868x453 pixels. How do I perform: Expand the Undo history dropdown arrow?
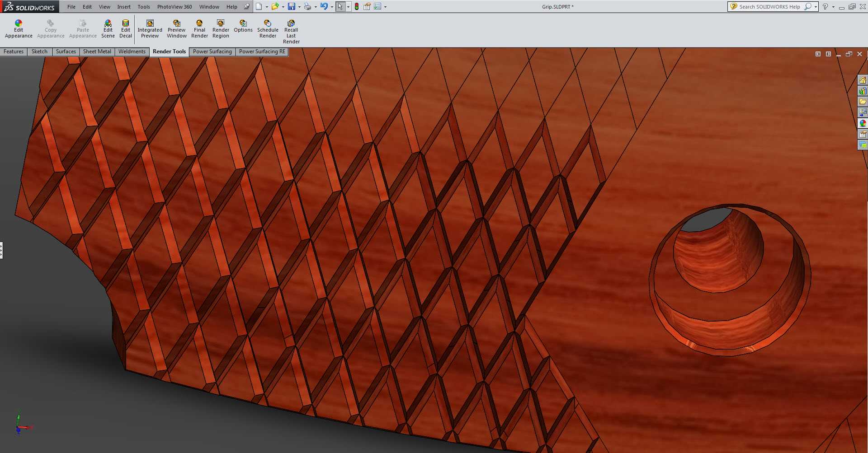332,7
